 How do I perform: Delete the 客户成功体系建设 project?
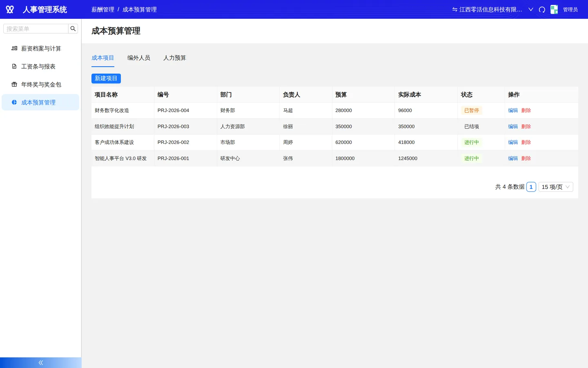526,142
